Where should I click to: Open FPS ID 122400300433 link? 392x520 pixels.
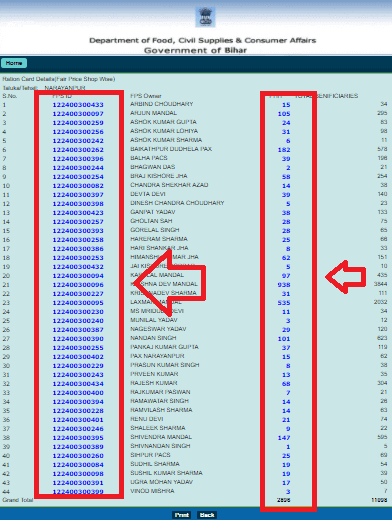78,105
